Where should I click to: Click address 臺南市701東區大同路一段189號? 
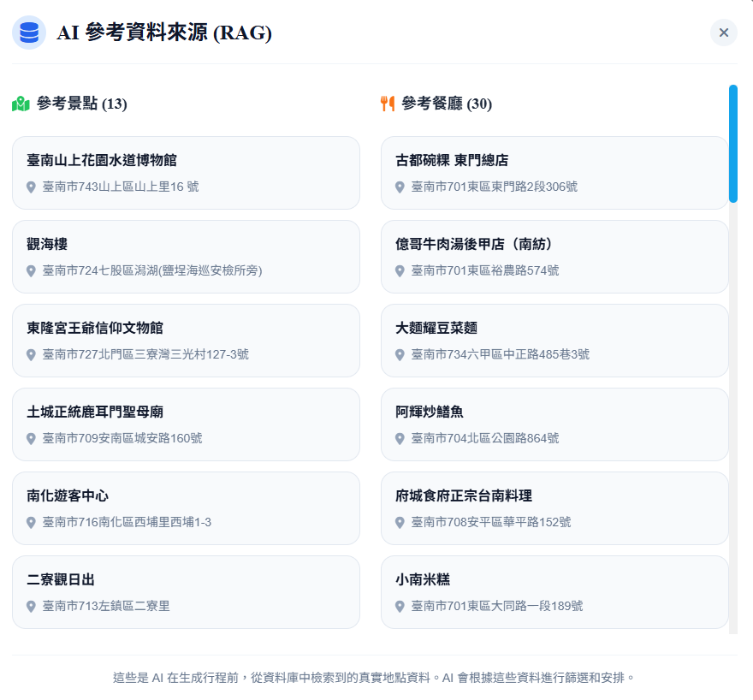point(497,606)
